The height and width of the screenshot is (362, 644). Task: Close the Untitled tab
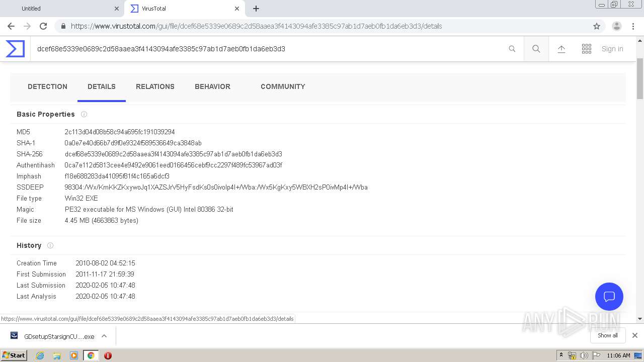[x=117, y=9]
